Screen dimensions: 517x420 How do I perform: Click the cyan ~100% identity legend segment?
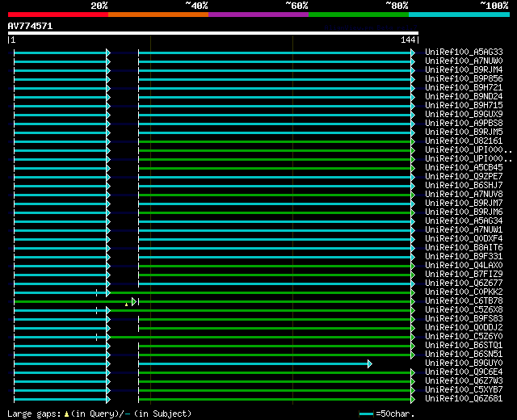tap(460, 15)
